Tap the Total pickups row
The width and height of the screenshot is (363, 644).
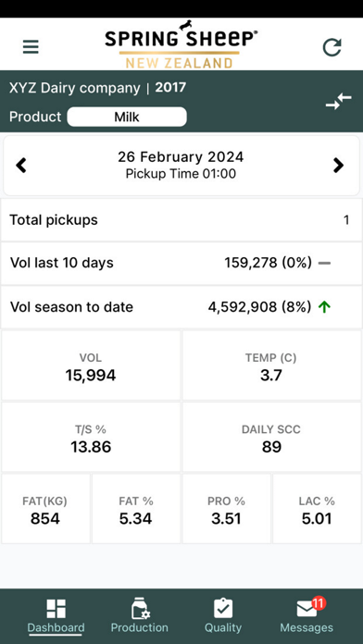tap(181, 220)
